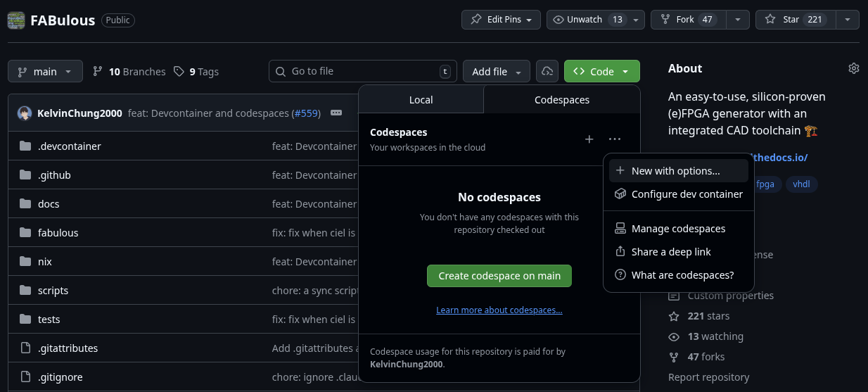The image size is (868, 392).
Task: Click the branch icon next to 10 Branches
Action: (97, 71)
